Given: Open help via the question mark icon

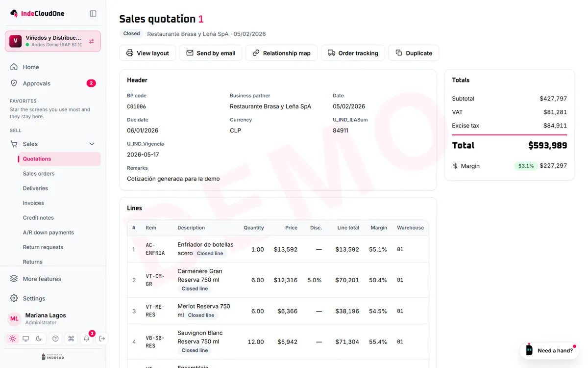Looking at the screenshot, I should (55, 339).
